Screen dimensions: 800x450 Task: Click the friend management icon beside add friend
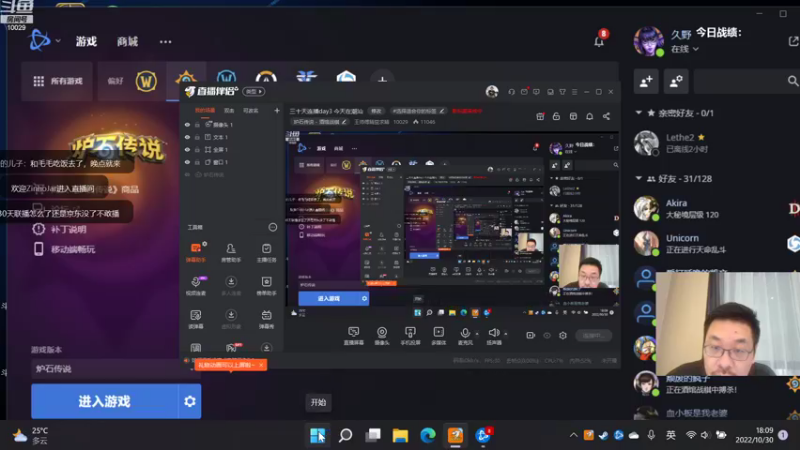676,81
